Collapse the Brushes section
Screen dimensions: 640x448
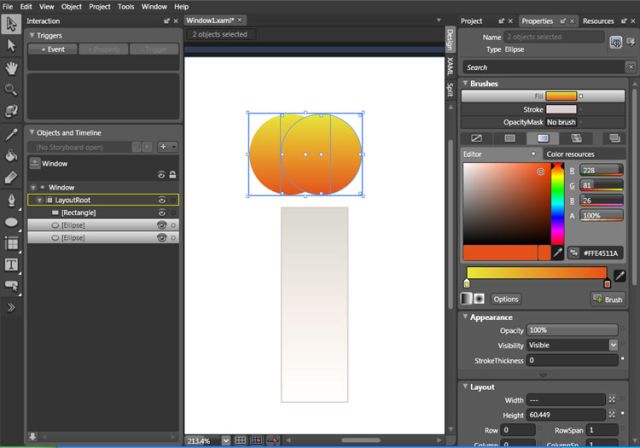pos(465,84)
